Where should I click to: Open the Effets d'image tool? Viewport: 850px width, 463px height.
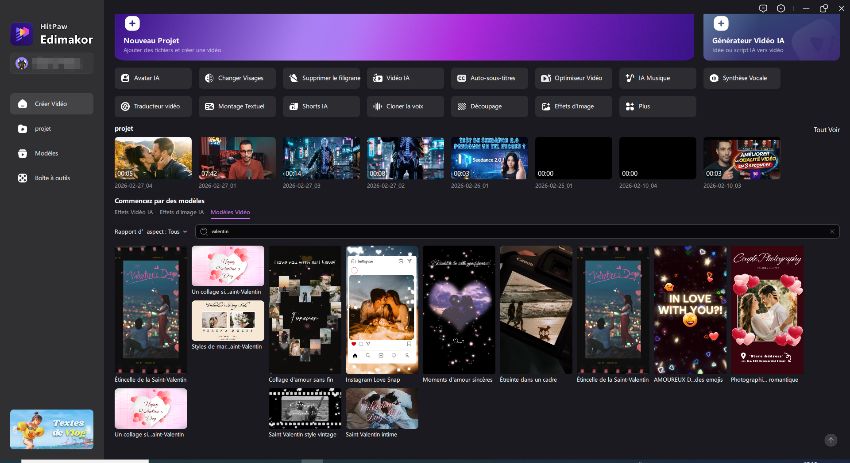[x=573, y=106]
